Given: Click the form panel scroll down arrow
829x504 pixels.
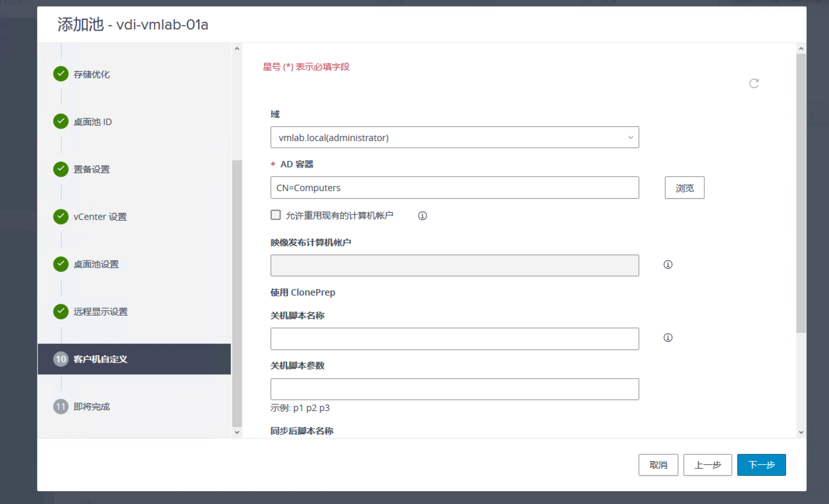Looking at the screenshot, I should click(x=801, y=432).
